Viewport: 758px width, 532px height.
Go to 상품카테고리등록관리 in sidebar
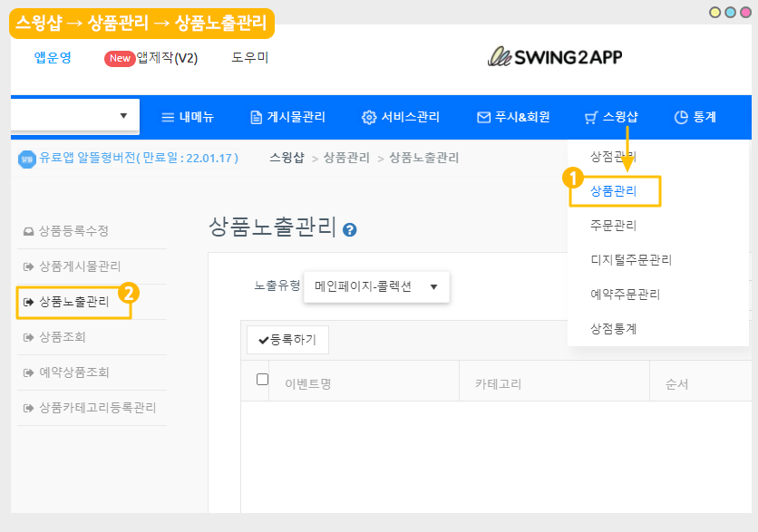coord(91,408)
